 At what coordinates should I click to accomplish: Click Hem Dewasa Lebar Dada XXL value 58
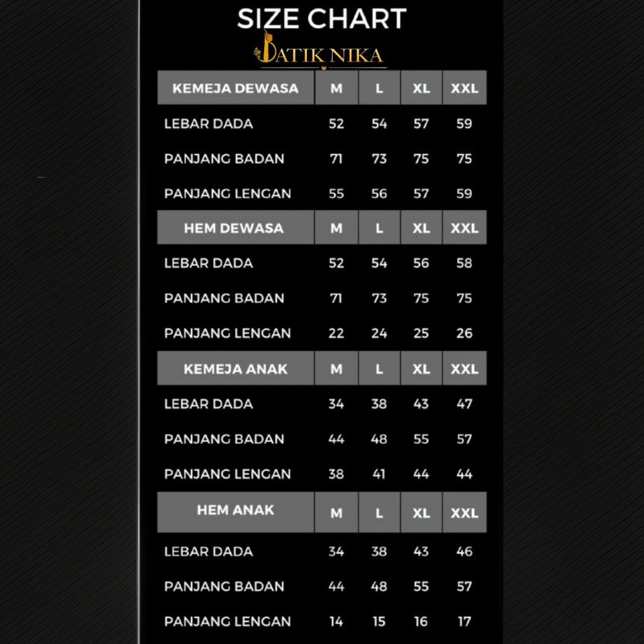464,263
